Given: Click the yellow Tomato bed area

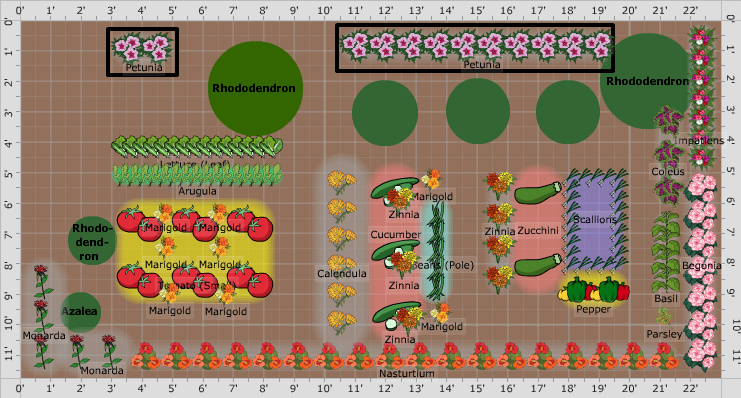Looking at the screenshot, I should click(x=196, y=251).
